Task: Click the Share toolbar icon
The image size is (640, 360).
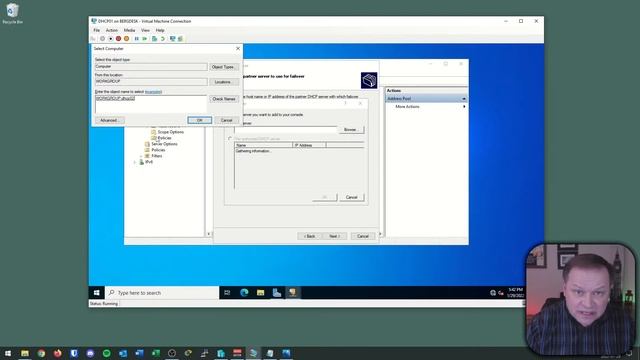Action: click(x=180, y=39)
